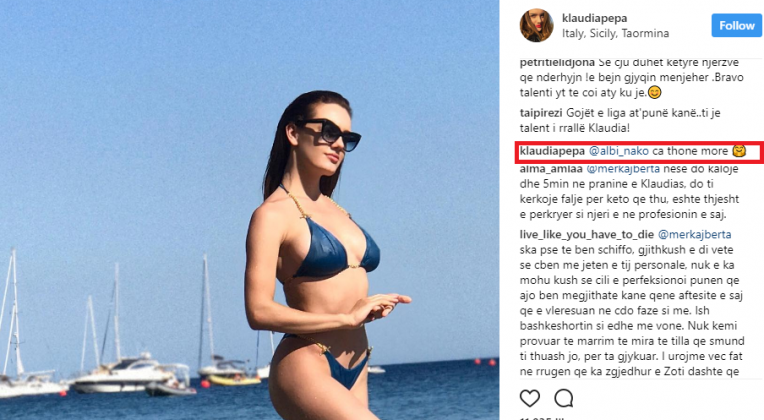Image resolution: width=764 pixels, height=420 pixels.
Task: Open @albi_nako mention in highlighted comment
Action: (x=619, y=151)
